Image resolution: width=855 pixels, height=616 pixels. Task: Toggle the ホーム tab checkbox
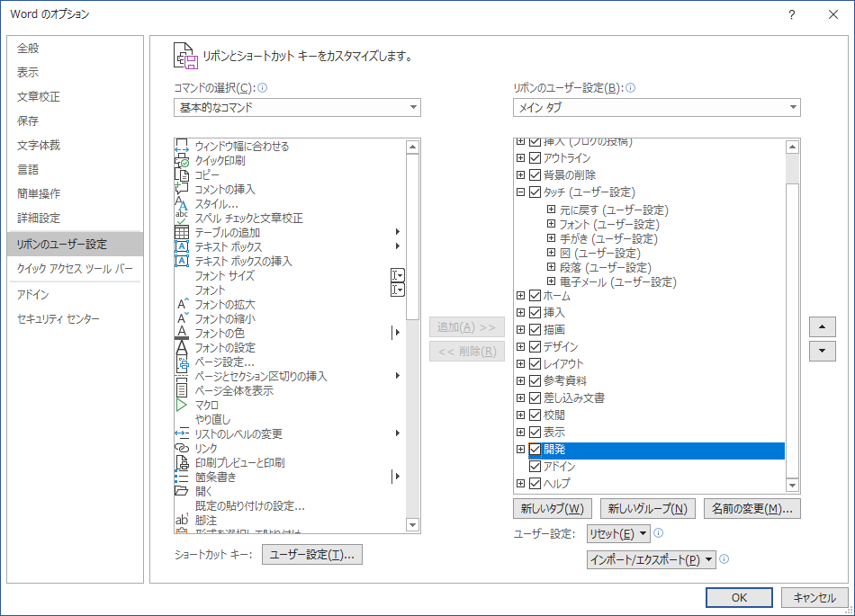[x=535, y=295]
